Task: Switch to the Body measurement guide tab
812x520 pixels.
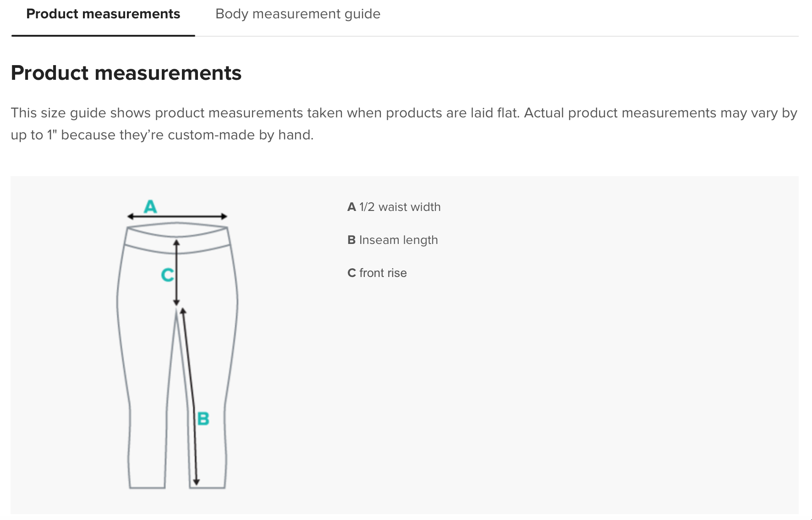Action: coord(298,14)
